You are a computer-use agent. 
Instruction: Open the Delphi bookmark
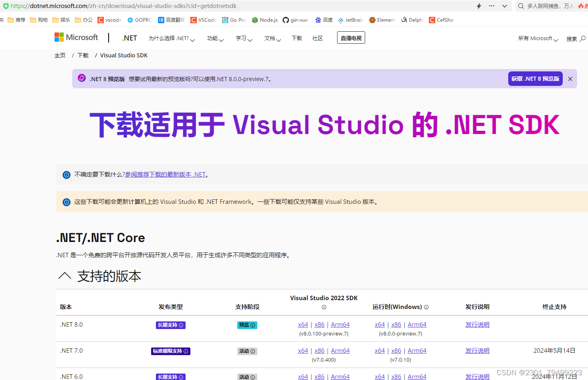412,20
